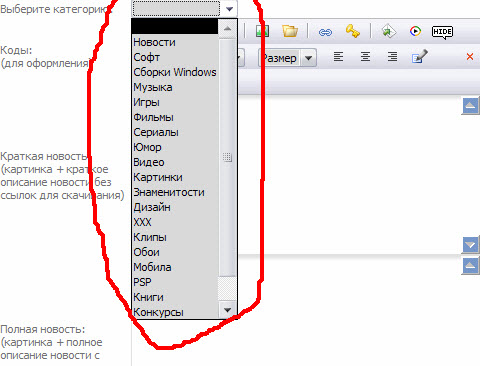Insert a hyperlink with chain icon
Image resolution: width=483 pixels, height=366 pixels.
click(325, 32)
